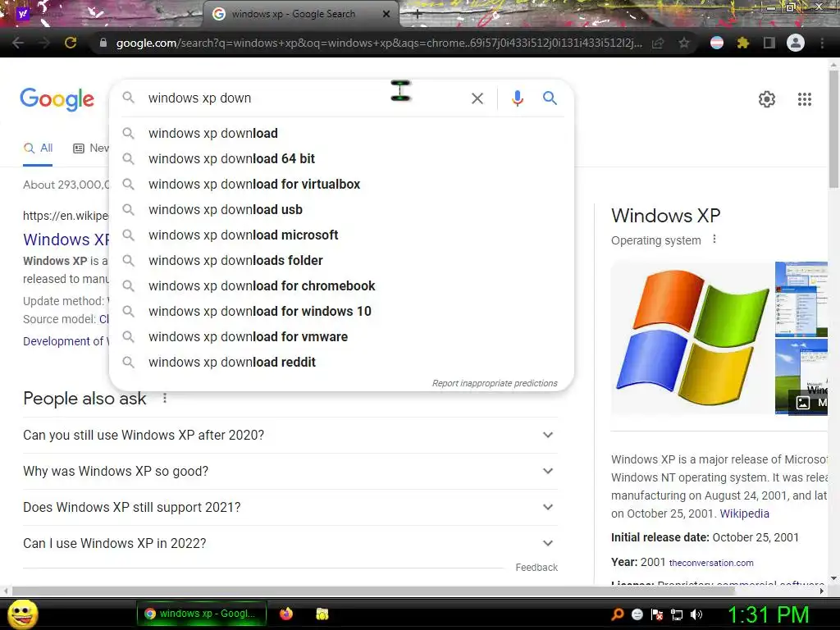
Task: Open People also ask options menu
Action: click(x=165, y=398)
